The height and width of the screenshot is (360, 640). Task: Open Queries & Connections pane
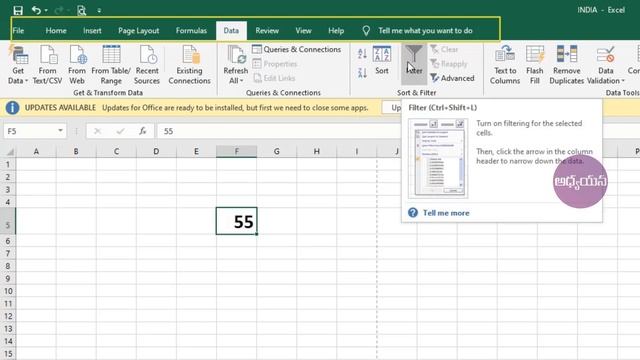click(296, 49)
